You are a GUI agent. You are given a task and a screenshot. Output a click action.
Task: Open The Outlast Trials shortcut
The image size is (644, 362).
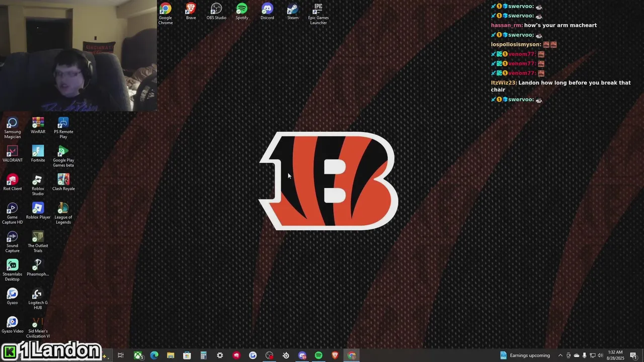point(38,242)
